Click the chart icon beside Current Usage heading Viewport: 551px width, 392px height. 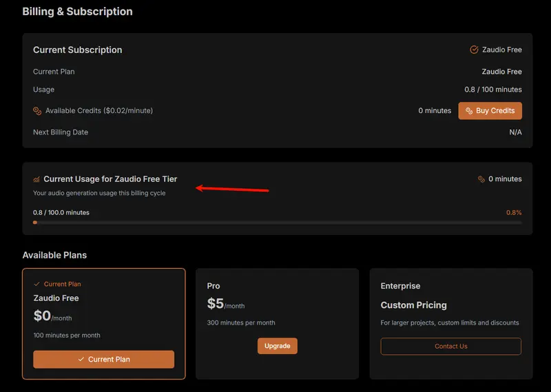[37, 179]
